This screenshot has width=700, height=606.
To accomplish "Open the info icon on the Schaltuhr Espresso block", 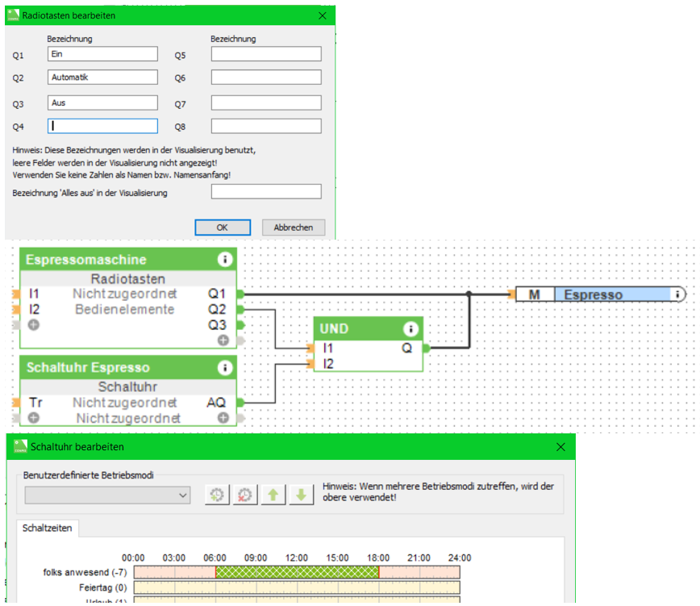I will 225,367.
